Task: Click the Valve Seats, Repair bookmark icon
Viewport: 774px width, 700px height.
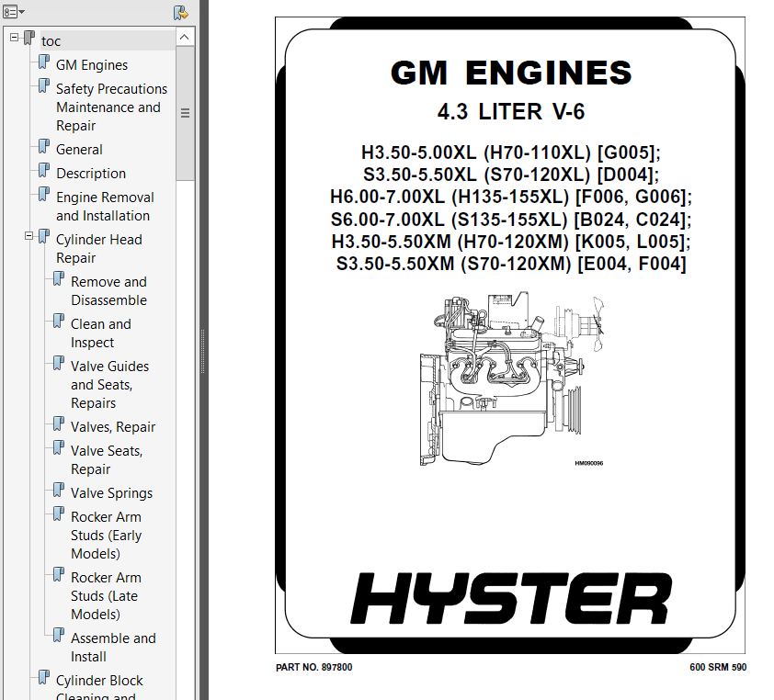Action: point(59,447)
